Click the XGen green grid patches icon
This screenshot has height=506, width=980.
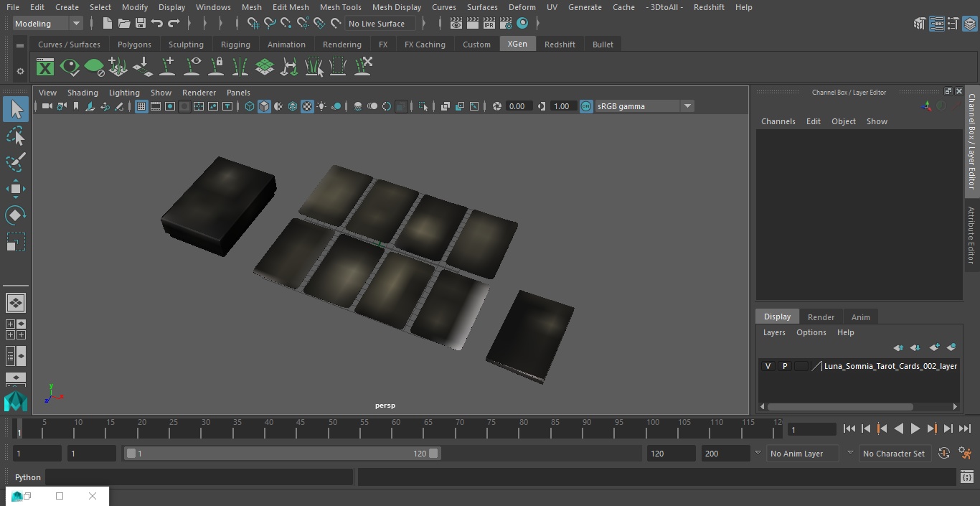[265, 67]
